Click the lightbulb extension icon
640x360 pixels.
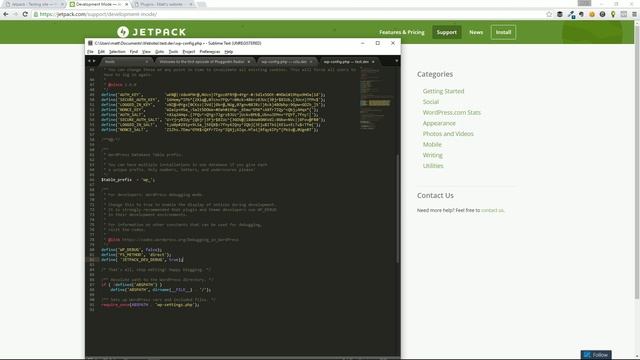(x=613, y=14)
